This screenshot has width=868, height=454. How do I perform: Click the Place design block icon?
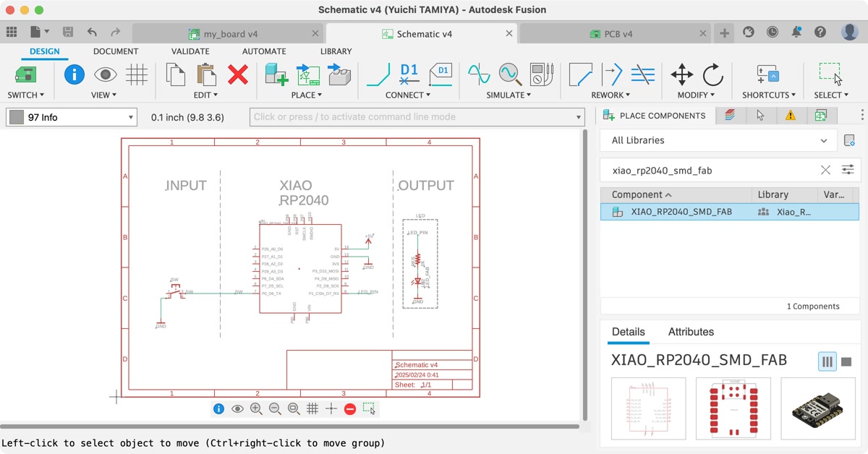point(308,74)
